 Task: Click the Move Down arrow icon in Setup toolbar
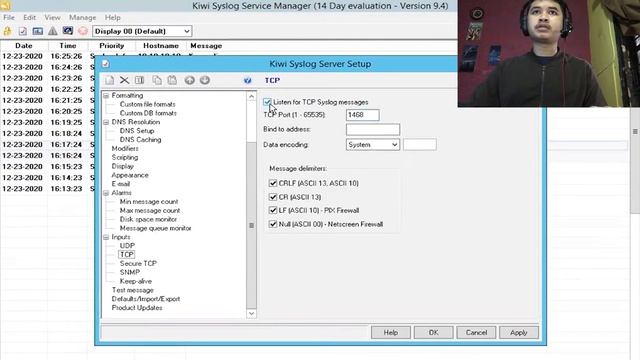pyautogui.click(x=205, y=80)
